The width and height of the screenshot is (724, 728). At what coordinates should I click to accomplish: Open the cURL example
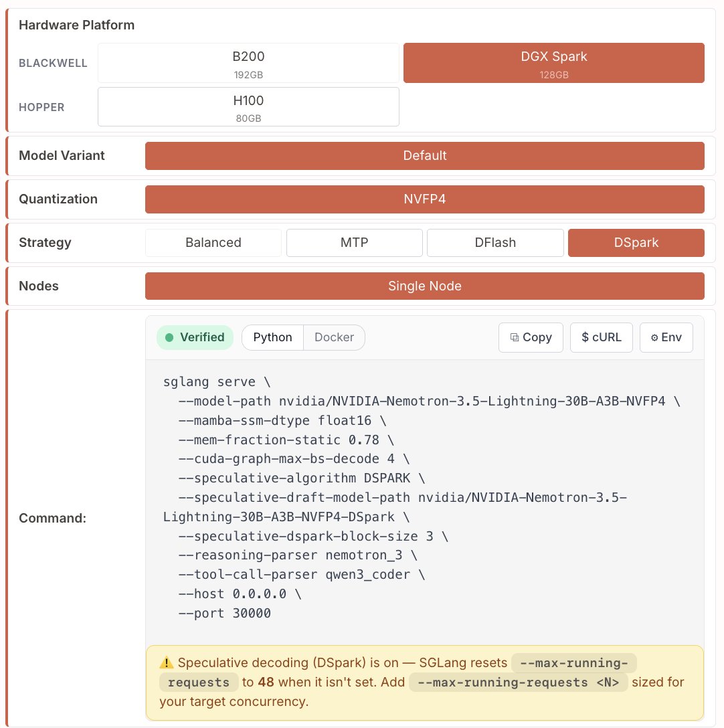pyautogui.click(x=602, y=337)
